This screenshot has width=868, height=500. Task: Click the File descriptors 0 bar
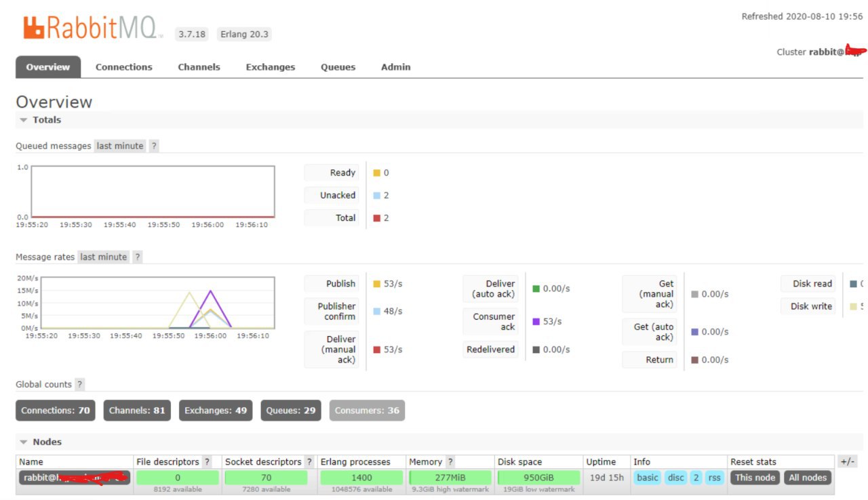pyautogui.click(x=178, y=478)
